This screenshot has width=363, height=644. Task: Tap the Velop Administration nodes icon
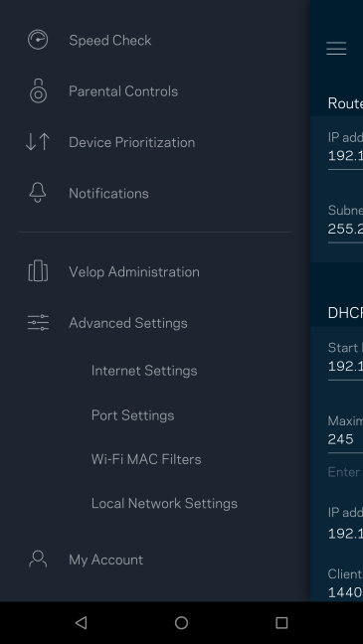38,271
